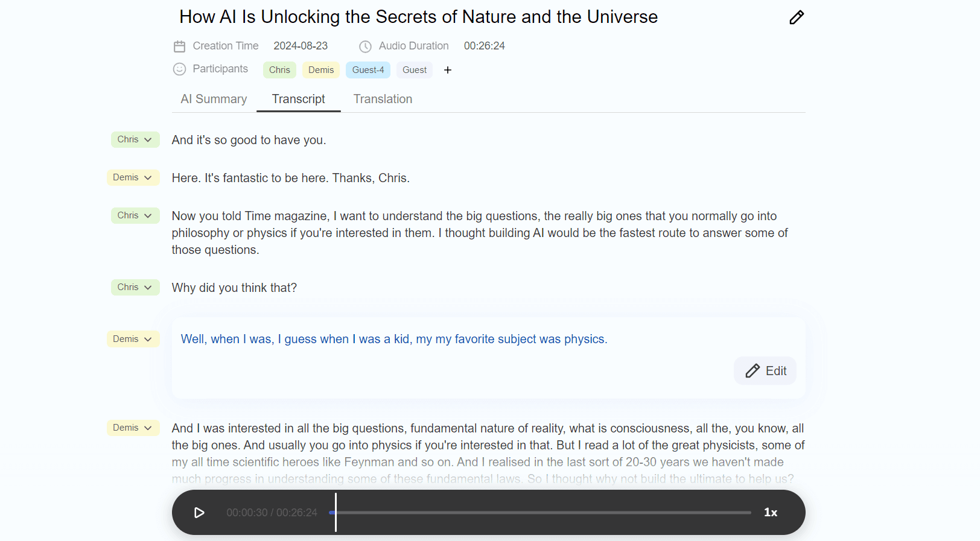Click the plus icon to add participant
This screenshot has height=541, width=980.
pyautogui.click(x=448, y=70)
